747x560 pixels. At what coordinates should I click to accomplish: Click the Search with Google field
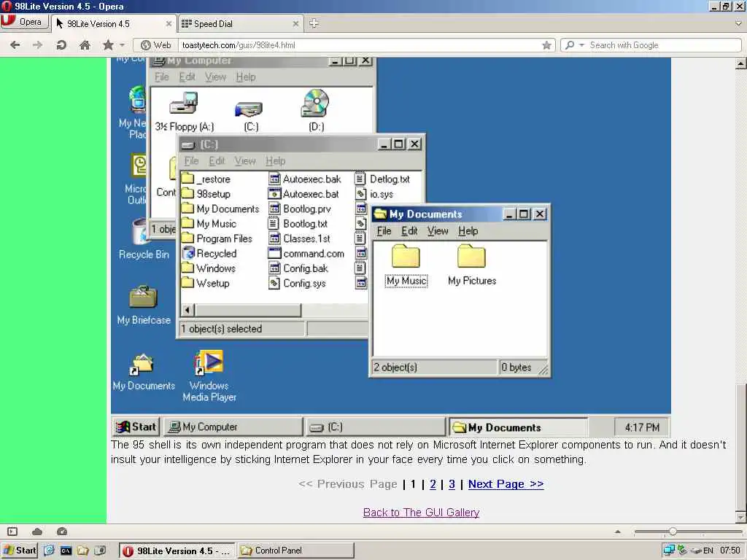pyautogui.click(x=664, y=45)
